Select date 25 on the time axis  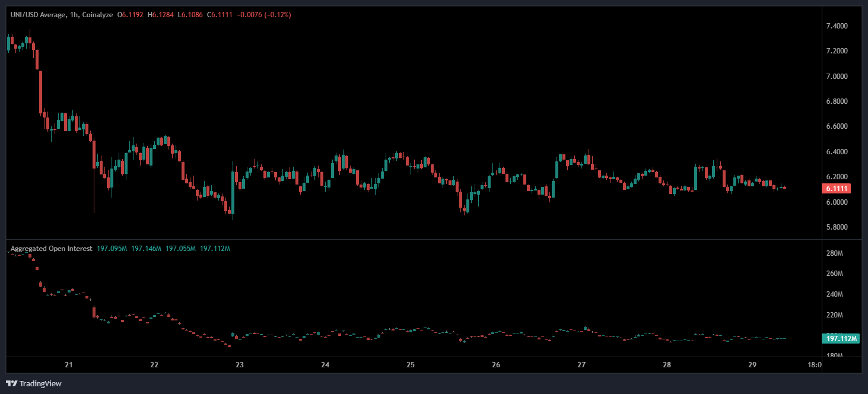(x=411, y=364)
